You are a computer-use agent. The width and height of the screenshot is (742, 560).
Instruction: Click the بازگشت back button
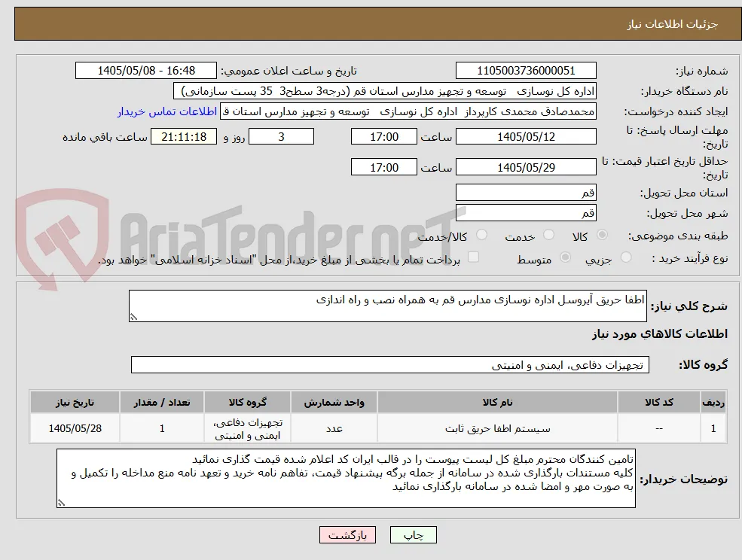click(x=347, y=535)
